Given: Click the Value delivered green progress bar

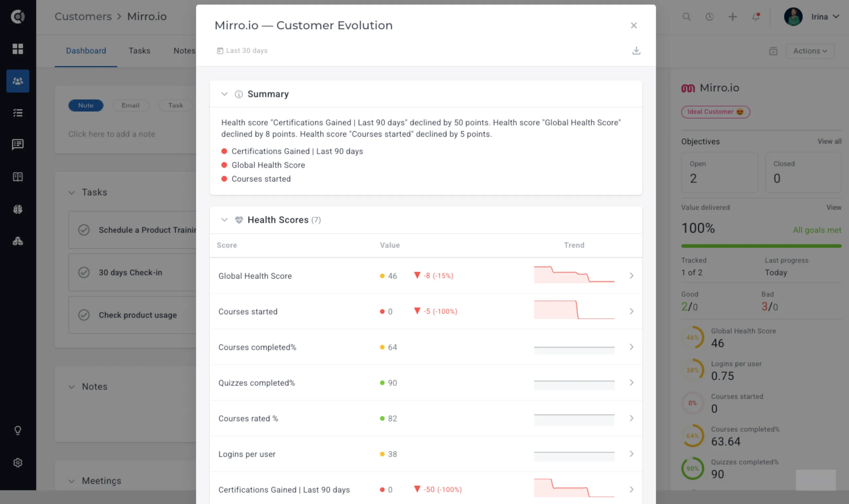Looking at the screenshot, I should point(761,246).
